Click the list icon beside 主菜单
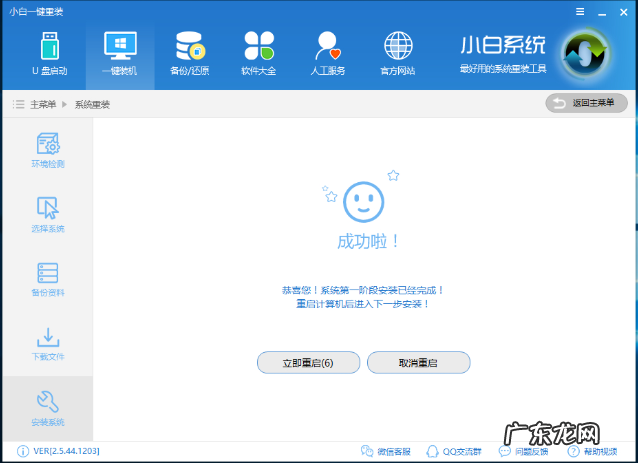Screen dimensions: 638x463 coord(18,104)
